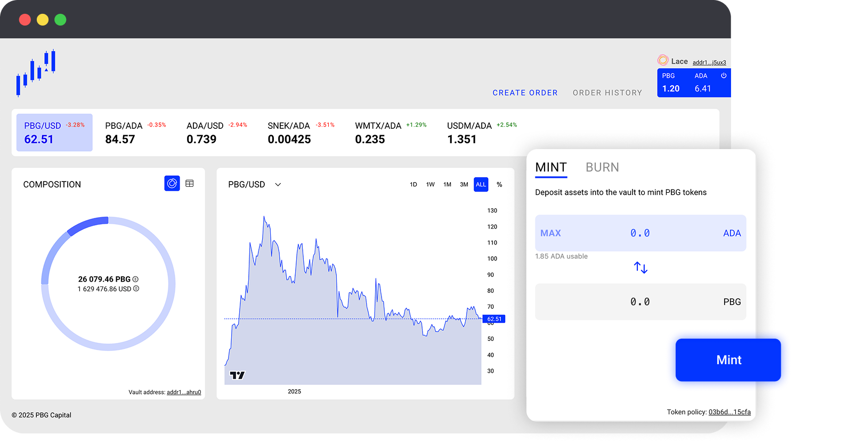Image resolution: width=868 pixels, height=443 pixels.
Task: Select the USDM/ADA ticker card
Action: pyautogui.click(x=482, y=133)
